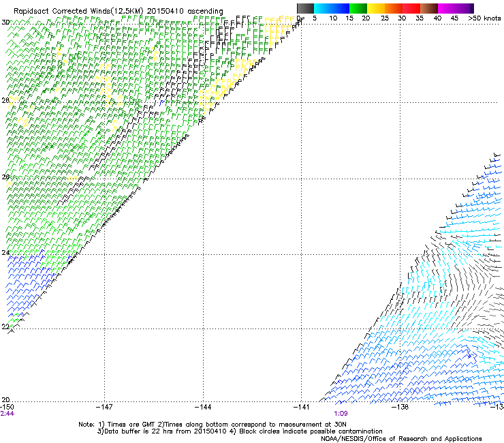Click the 'Note: 1) Times are GMT' line
Viewport: 504px width, 443px height.
click(212, 425)
